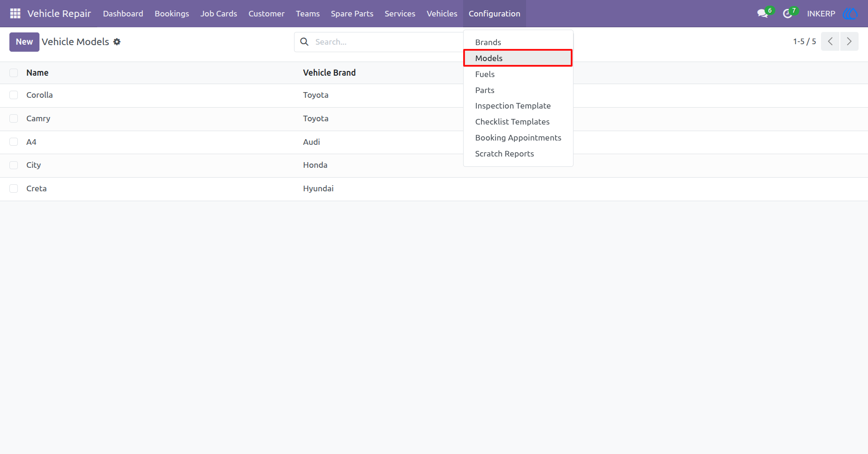The image size is (868, 454).
Task: Check the Camry row checkbox
Action: tap(14, 118)
